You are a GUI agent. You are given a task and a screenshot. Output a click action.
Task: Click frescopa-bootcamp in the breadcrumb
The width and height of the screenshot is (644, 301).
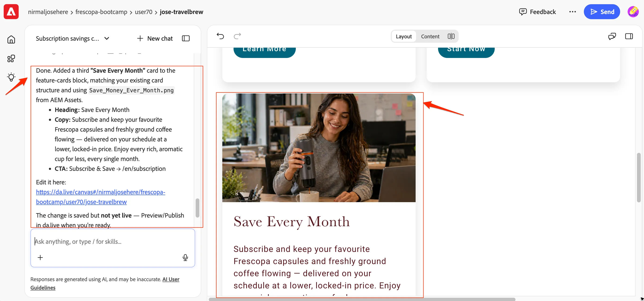(x=101, y=12)
